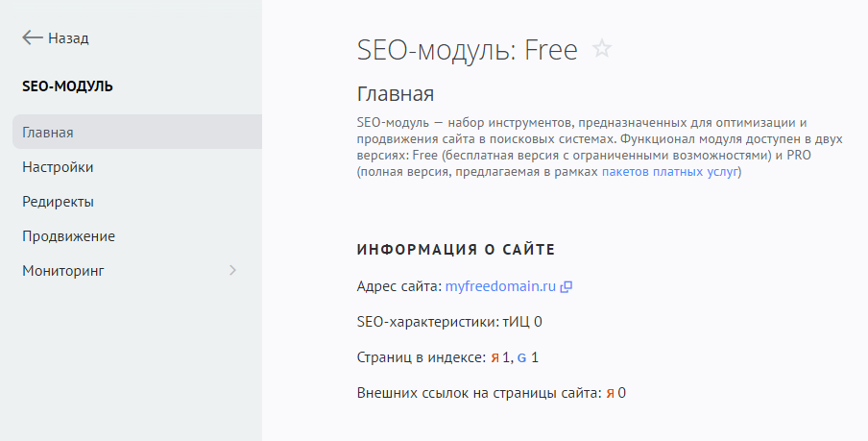Expand the Мониторинг submenu chevron
The height and width of the screenshot is (441, 868).
click(232, 271)
